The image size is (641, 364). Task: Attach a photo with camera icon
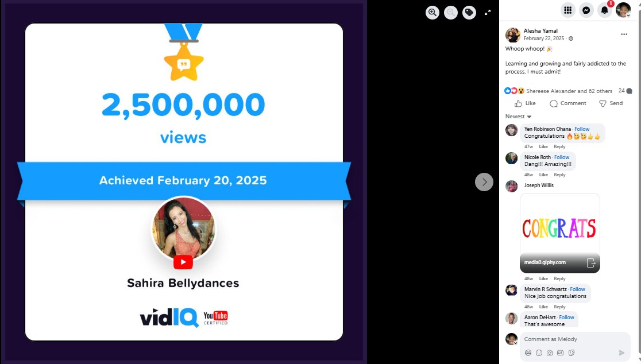(x=550, y=353)
